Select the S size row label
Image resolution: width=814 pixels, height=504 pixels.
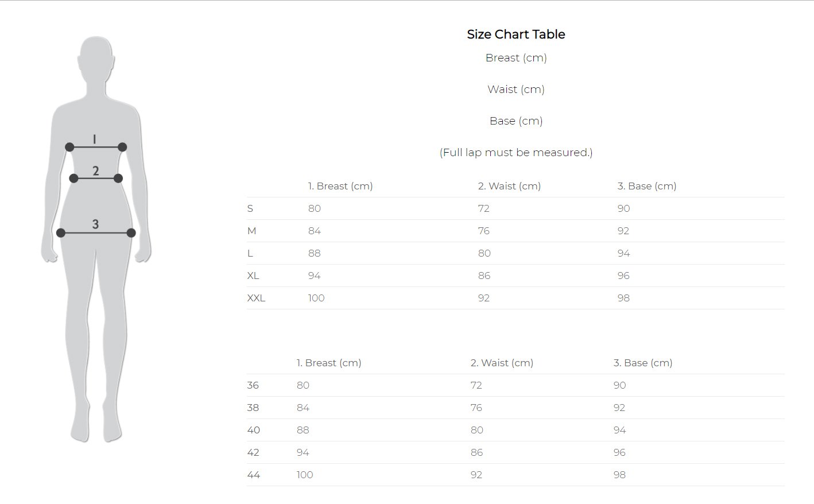pyautogui.click(x=250, y=208)
